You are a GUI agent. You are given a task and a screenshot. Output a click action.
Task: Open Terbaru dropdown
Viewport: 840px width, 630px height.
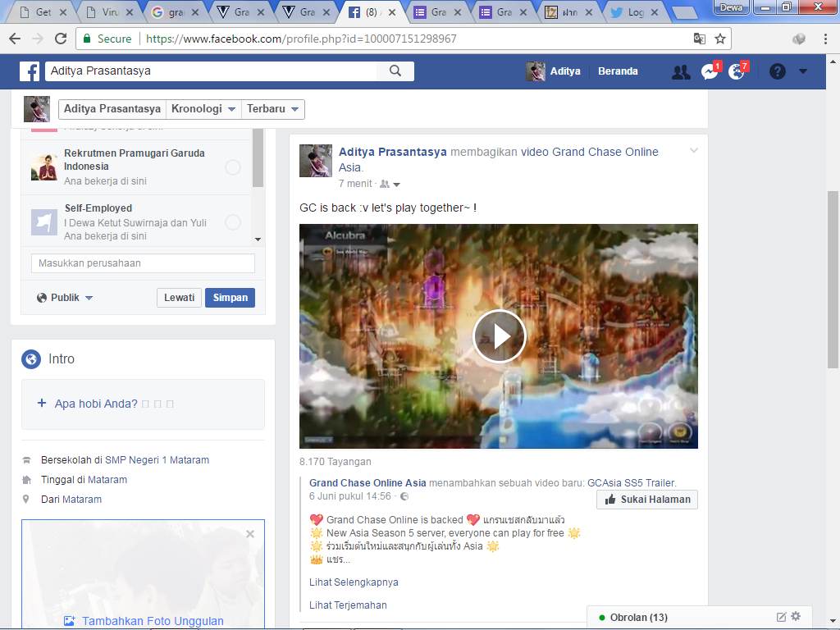(272, 109)
